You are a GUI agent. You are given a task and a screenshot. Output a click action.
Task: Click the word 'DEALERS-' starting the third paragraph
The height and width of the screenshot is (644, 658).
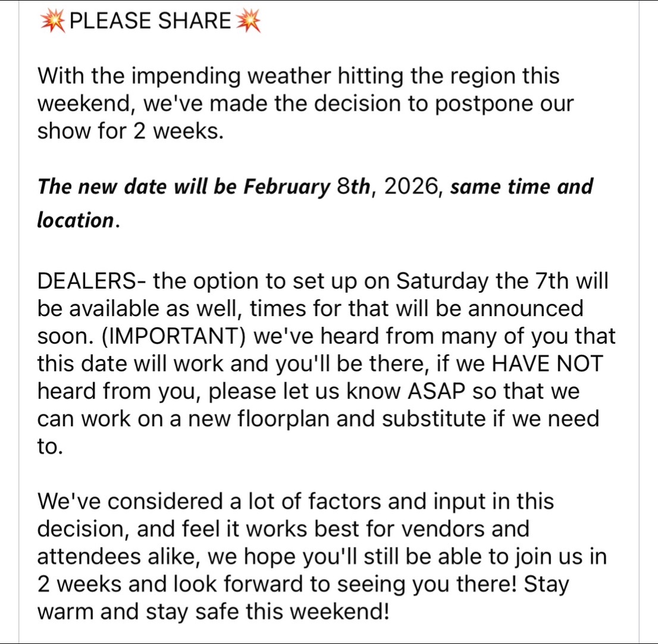[92, 281]
